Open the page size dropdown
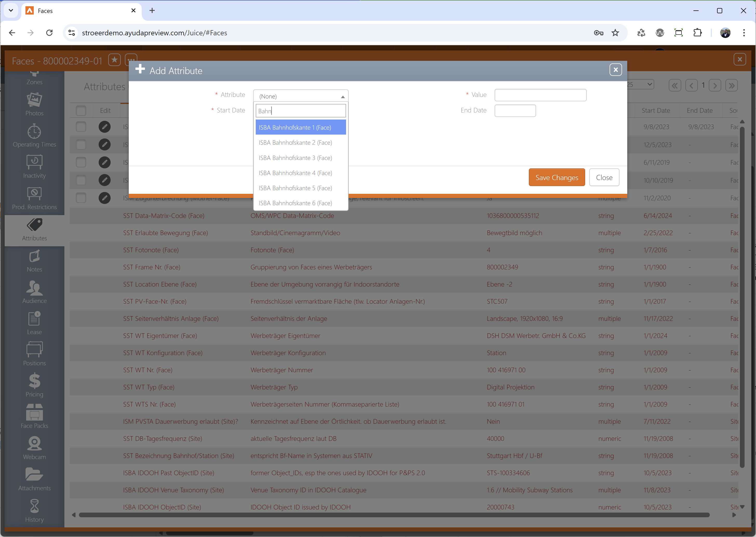The height and width of the screenshot is (537, 756). point(640,85)
